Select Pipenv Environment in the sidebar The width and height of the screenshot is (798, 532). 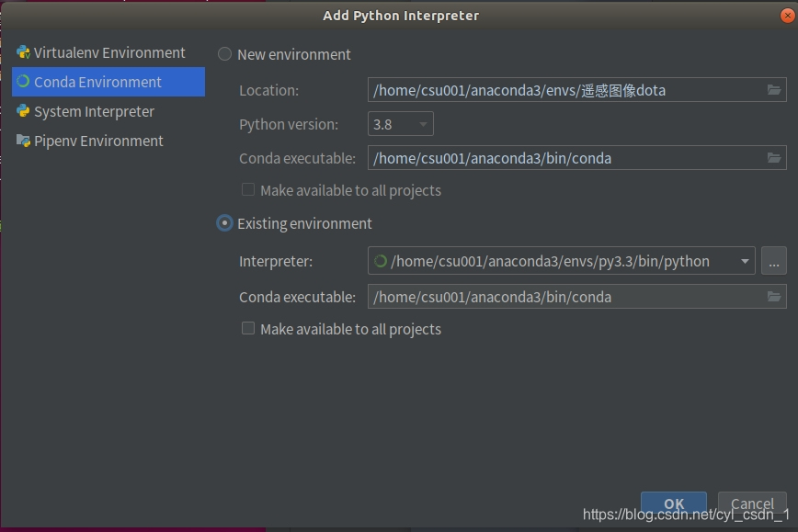(x=108, y=141)
